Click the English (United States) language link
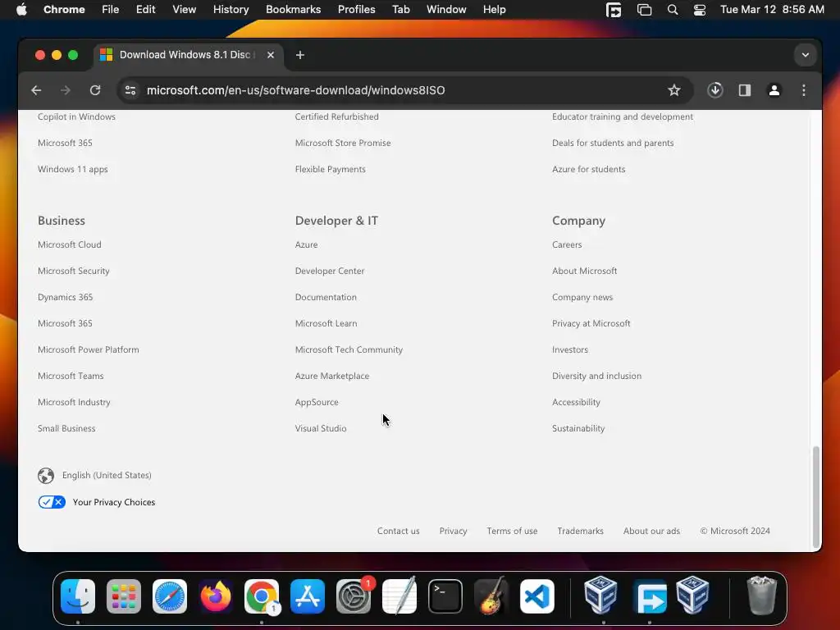The height and width of the screenshot is (630, 840). point(107,475)
